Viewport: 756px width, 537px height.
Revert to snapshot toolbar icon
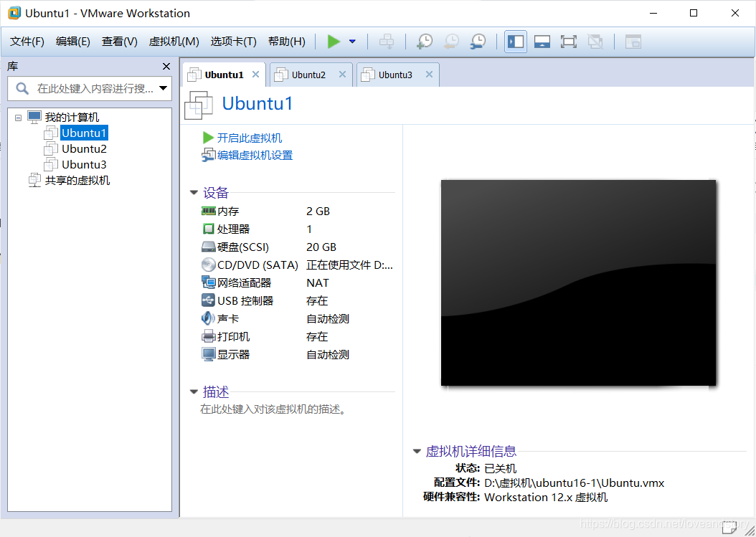(x=451, y=42)
